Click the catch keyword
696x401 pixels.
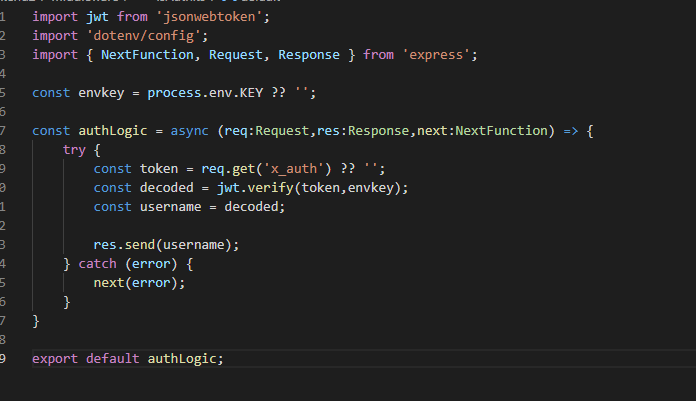coord(97,264)
